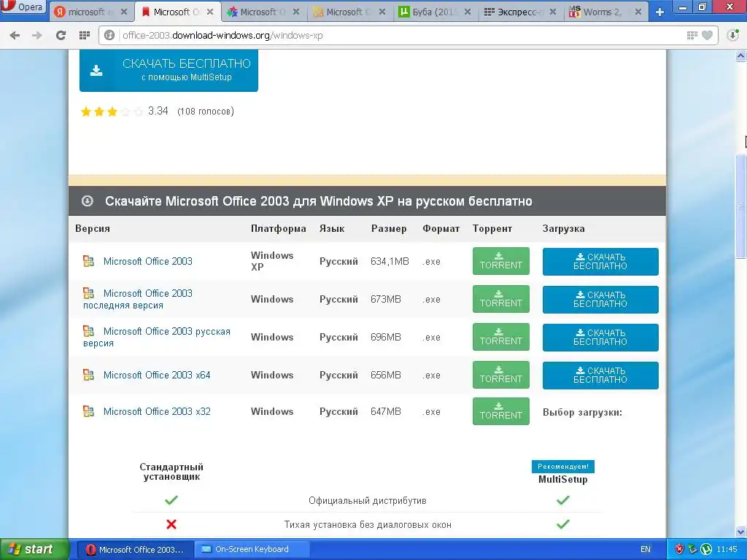Download free the Windows XP 634,1MB version
This screenshot has width=747, height=560.
[x=600, y=262]
